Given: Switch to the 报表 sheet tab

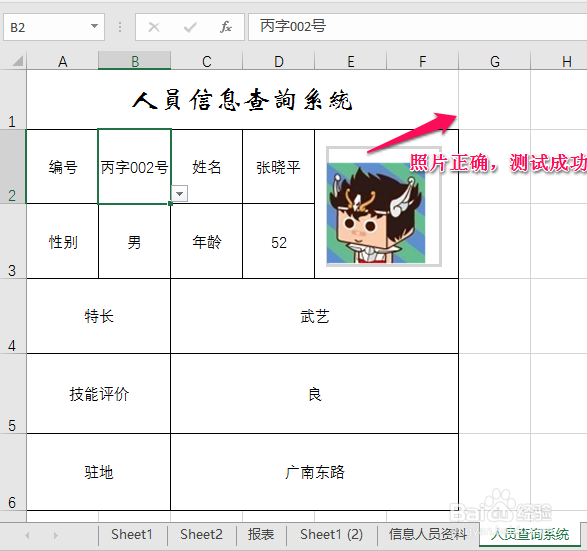Looking at the screenshot, I should [261, 534].
